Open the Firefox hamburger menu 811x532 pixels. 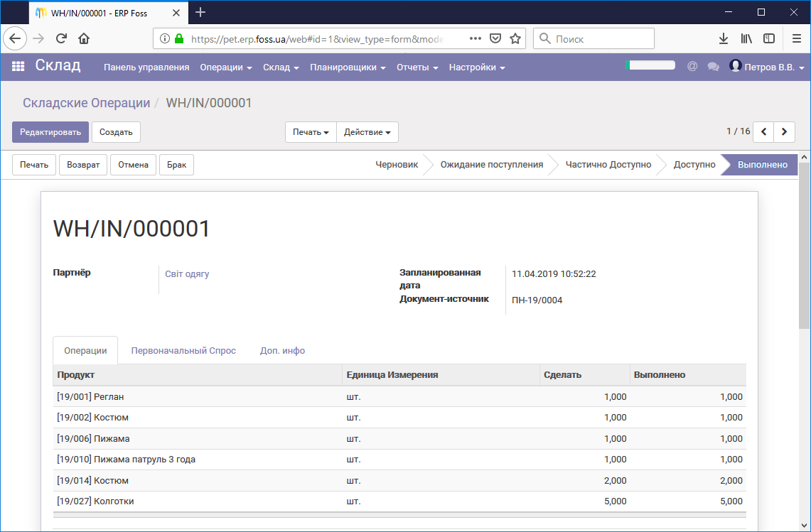[x=797, y=39]
